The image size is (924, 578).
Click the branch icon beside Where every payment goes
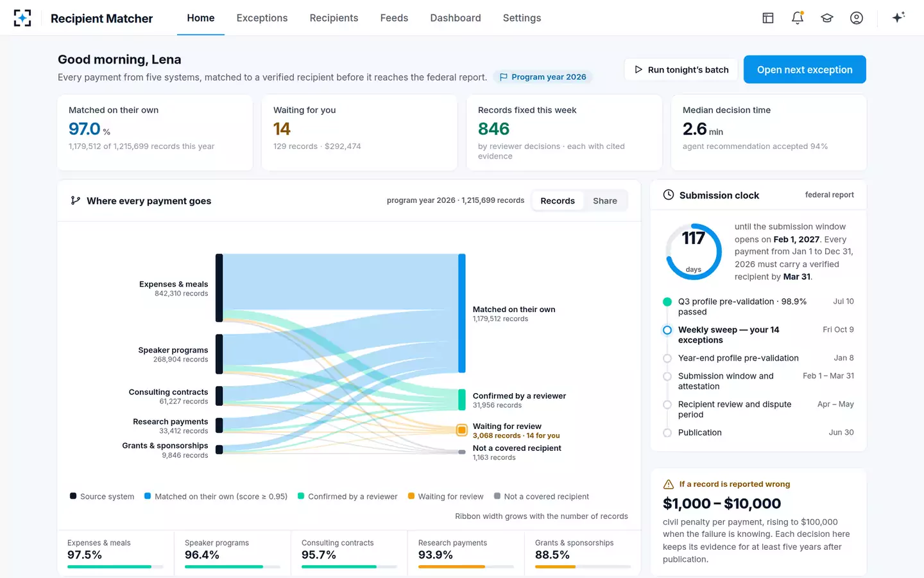(x=76, y=200)
